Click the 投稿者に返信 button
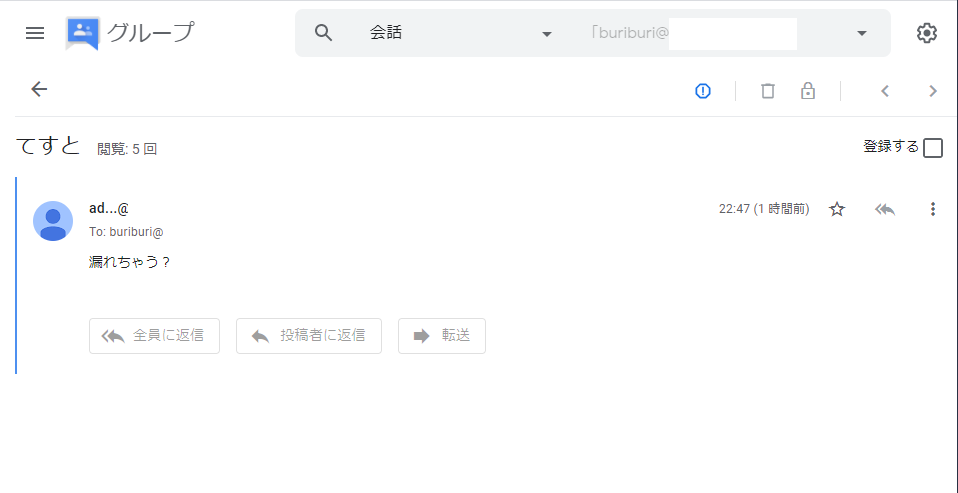The image size is (958, 493). tap(309, 336)
